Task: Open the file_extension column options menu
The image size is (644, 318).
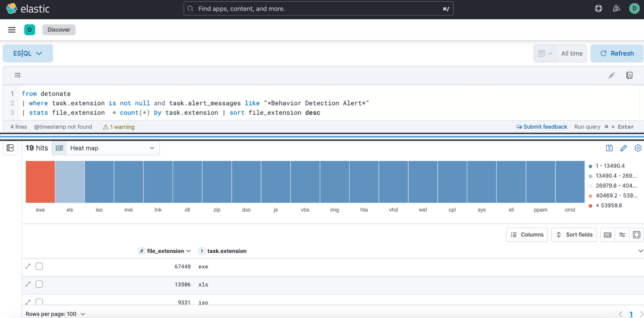Action: tap(190, 251)
